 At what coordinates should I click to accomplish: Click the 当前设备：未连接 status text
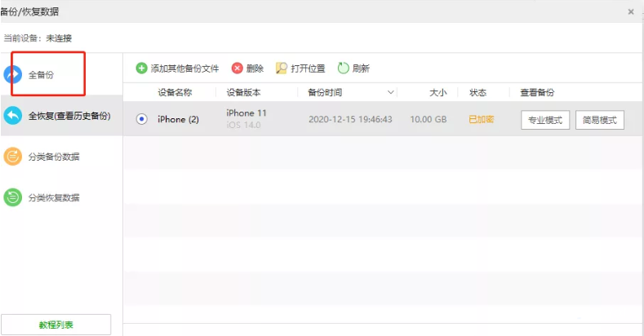(x=38, y=38)
